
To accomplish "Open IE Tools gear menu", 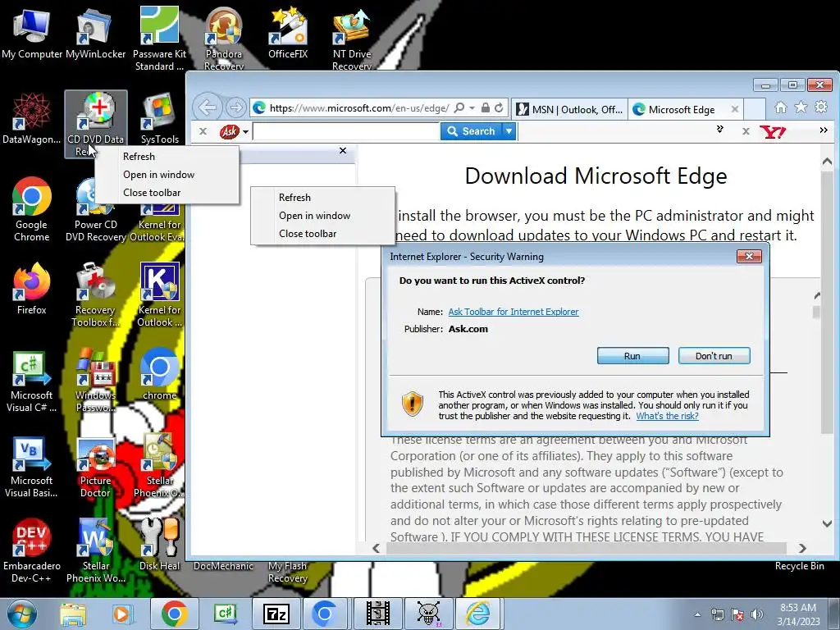I will click(x=820, y=107).
